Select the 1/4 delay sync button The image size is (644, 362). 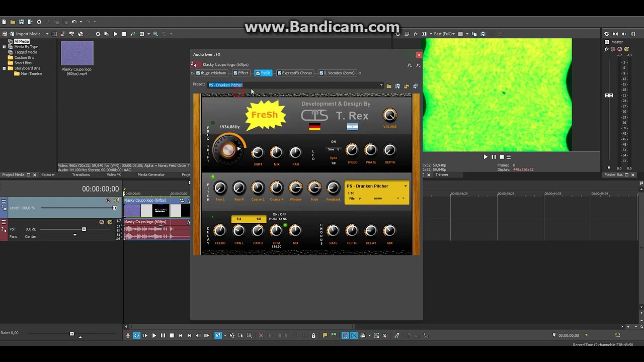[x=239, y=219]
